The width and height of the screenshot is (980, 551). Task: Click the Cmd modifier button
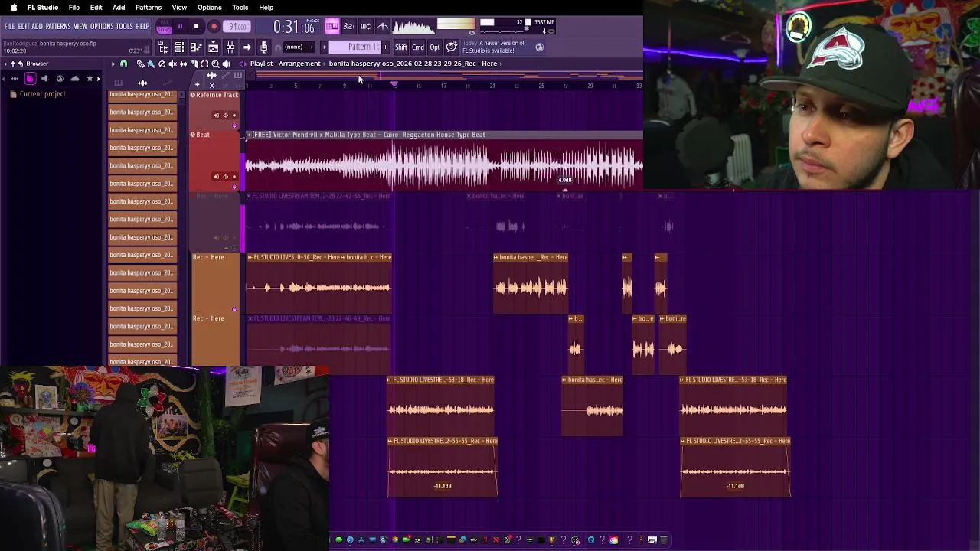point(418,47)
